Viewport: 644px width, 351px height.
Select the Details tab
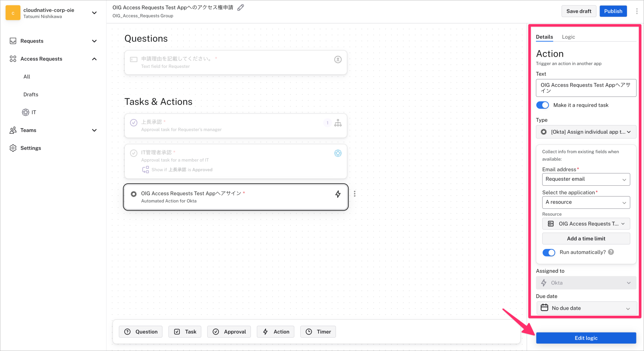pos(544,37)
